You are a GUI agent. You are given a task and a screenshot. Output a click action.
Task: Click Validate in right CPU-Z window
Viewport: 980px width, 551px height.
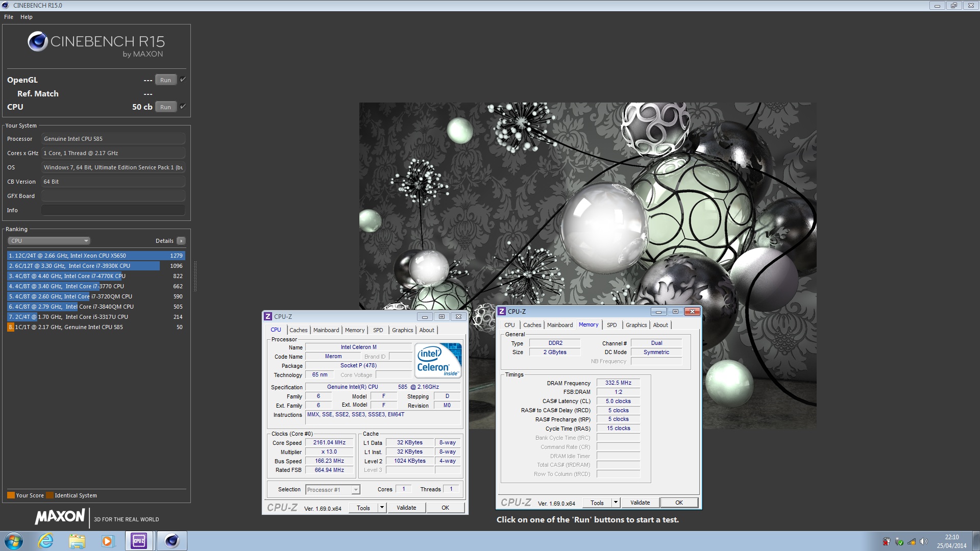pyautogui.click(x=640, y=503)
